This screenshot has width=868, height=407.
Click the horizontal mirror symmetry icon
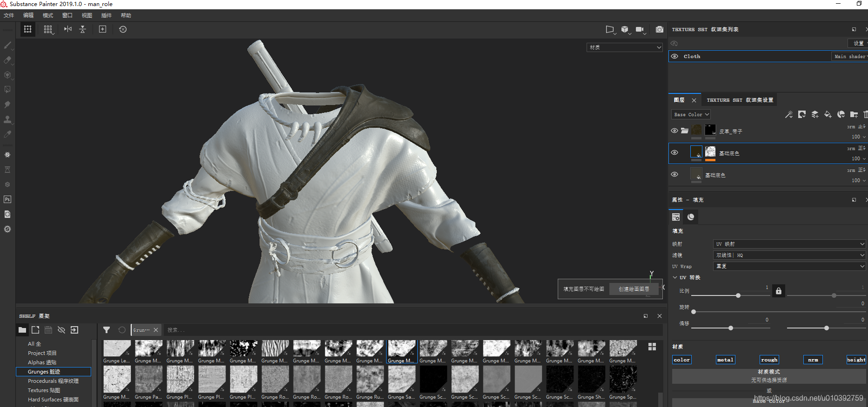click(68, 29)
